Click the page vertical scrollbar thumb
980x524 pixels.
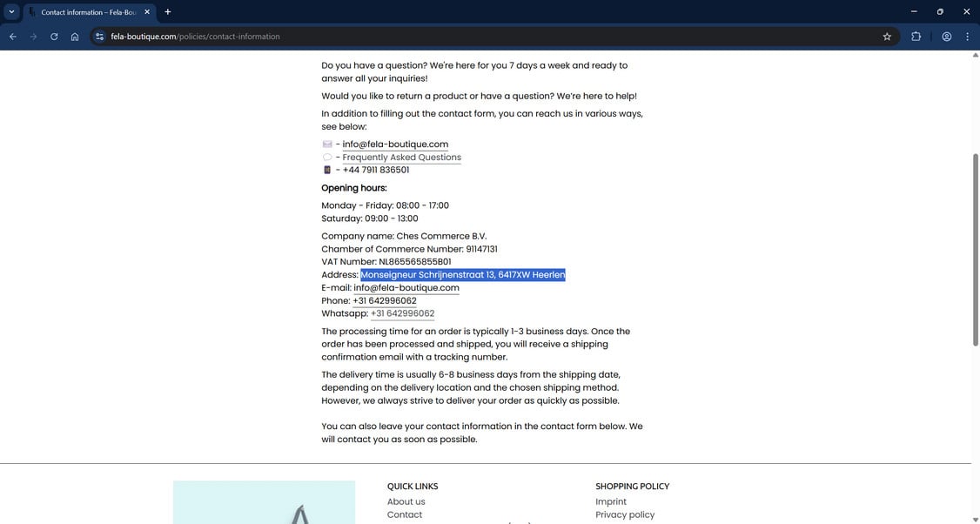[x=975, y=249]
